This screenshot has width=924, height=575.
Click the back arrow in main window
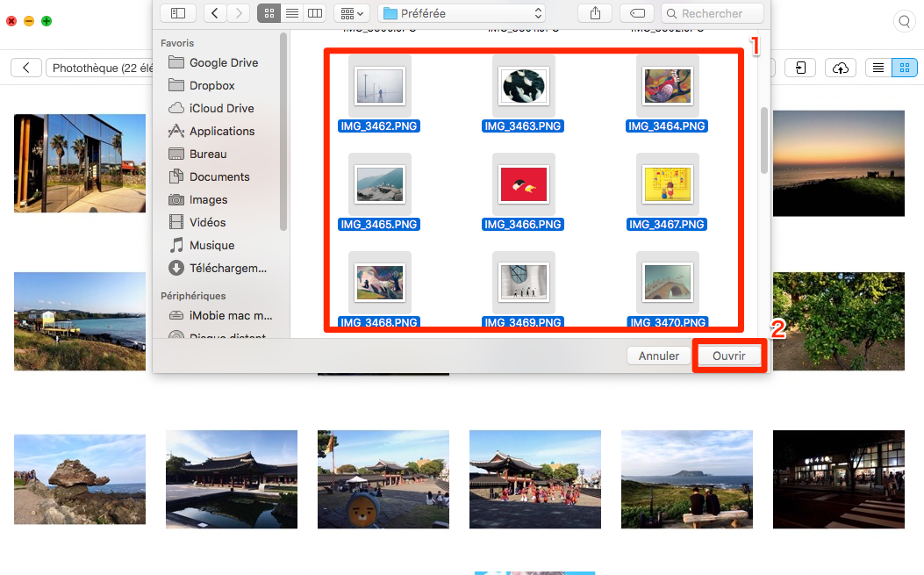click(26, 68)
